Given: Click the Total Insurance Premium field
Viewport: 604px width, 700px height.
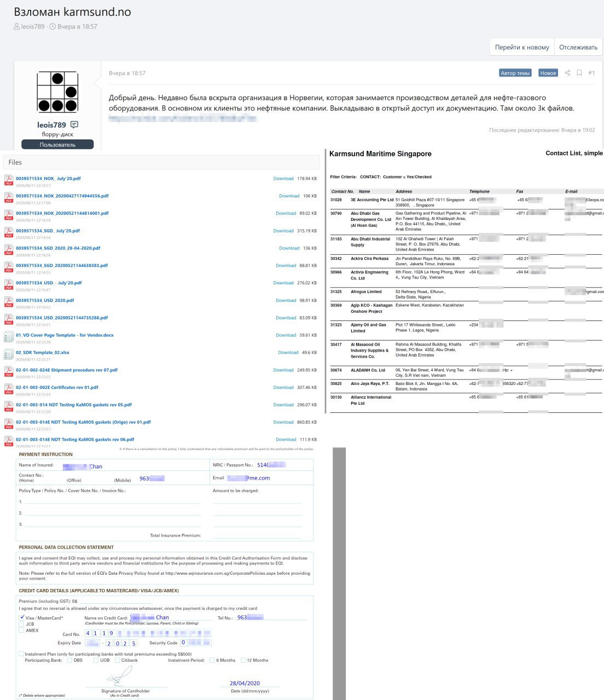Looking at the screenshot, I should 257,535.
